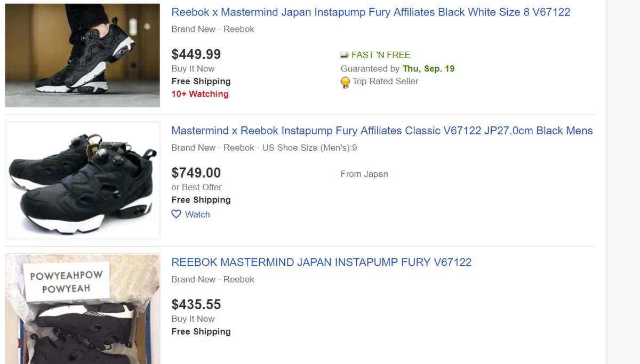
Task: Click the or Best Offer text
Action: point(196,187)
